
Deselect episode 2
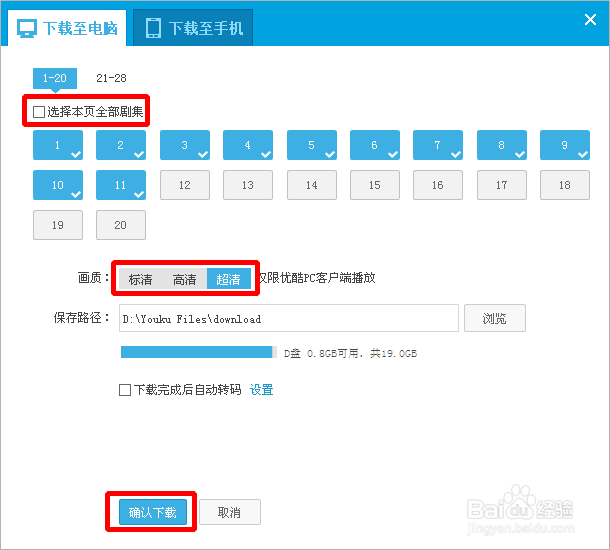tap(121, 145)
